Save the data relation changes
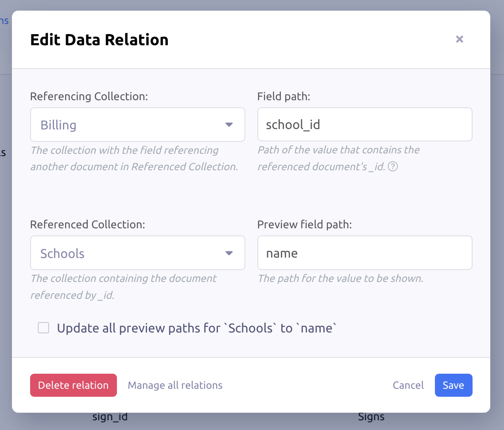Screen dimensions: 504x430 click(x=453, y=385)
